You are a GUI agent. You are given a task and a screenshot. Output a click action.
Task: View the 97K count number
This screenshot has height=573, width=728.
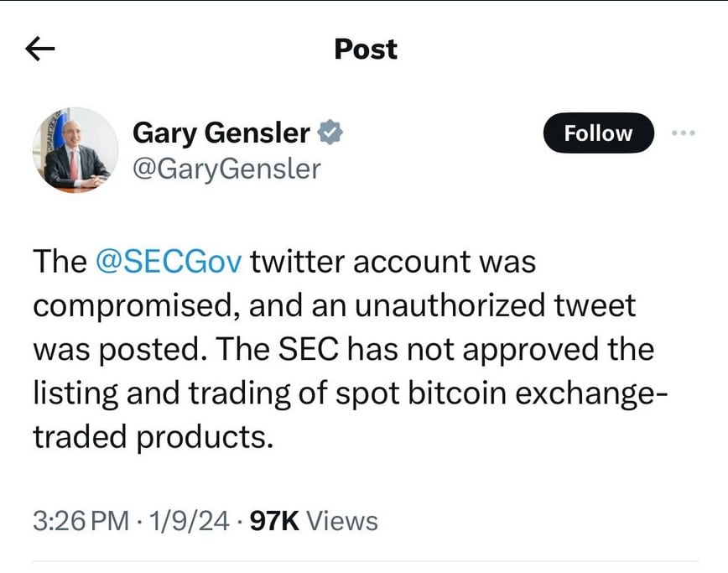tap(274, 521)
